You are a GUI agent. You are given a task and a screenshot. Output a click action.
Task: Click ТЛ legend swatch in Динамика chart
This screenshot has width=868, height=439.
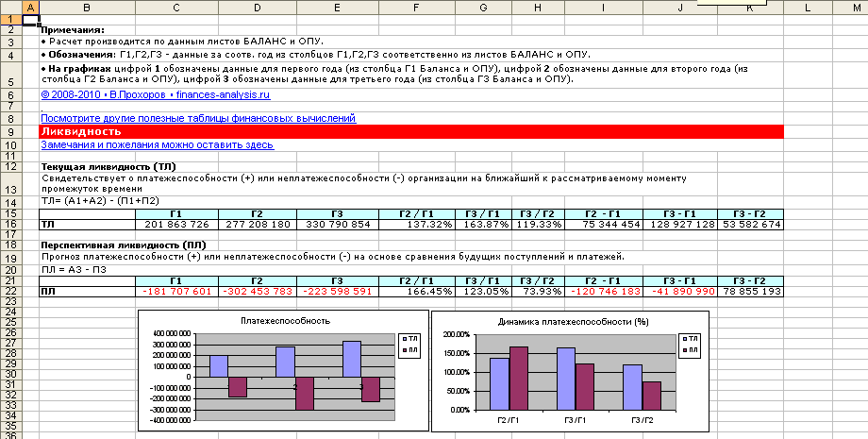[686, 338]
